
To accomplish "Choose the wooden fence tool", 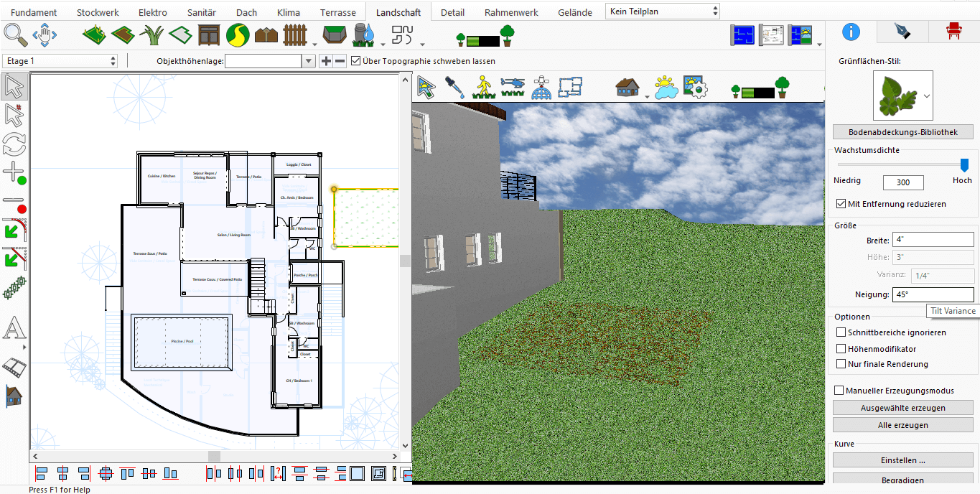I will click(295, 34).
